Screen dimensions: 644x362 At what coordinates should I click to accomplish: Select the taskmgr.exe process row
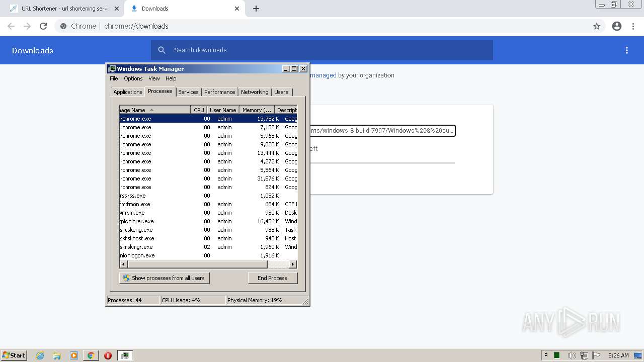pyautogui.click(x=208, y=247)
